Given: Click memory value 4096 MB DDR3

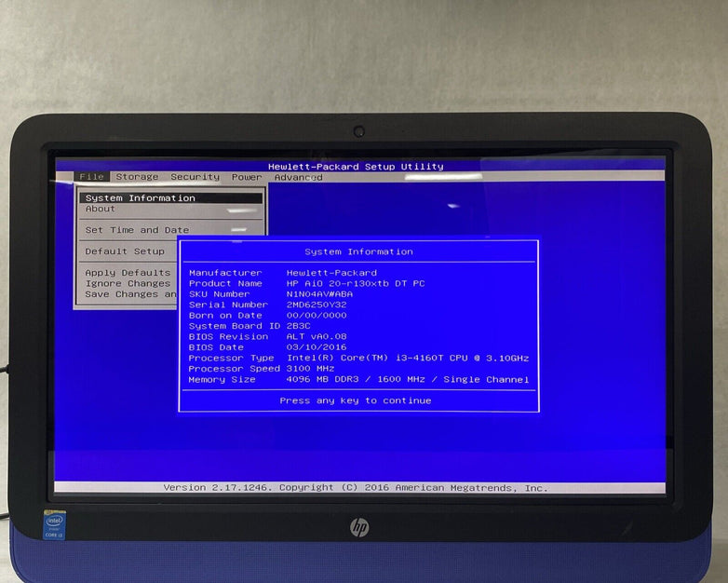Looking at the screenshot, I should pos(408,380).
